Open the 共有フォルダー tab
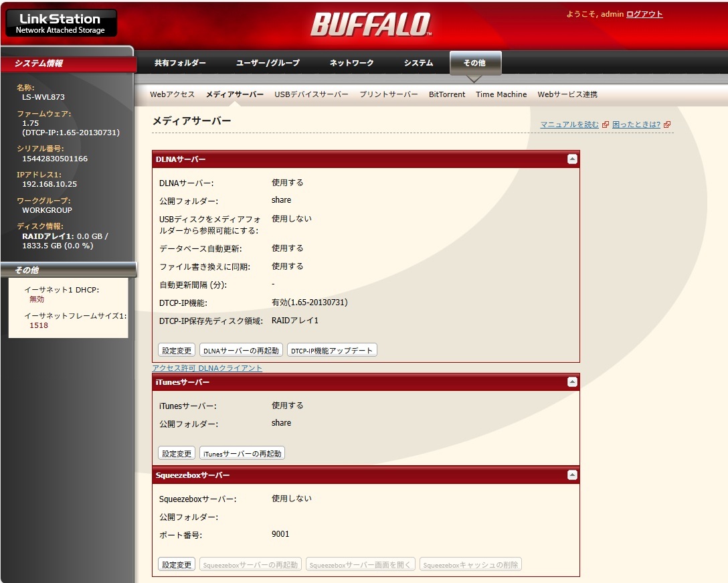This screenshot has width=728, height=583. coord(180,63)
